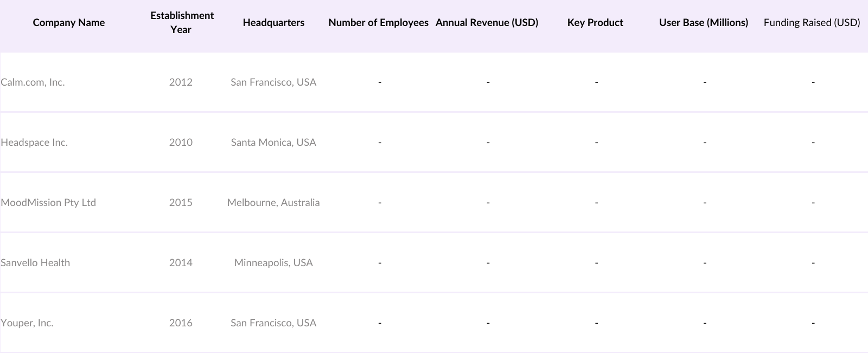The image size is (868, 354).
Task: Open the Headspace Inc. company entry
Action: coord(34,143)
